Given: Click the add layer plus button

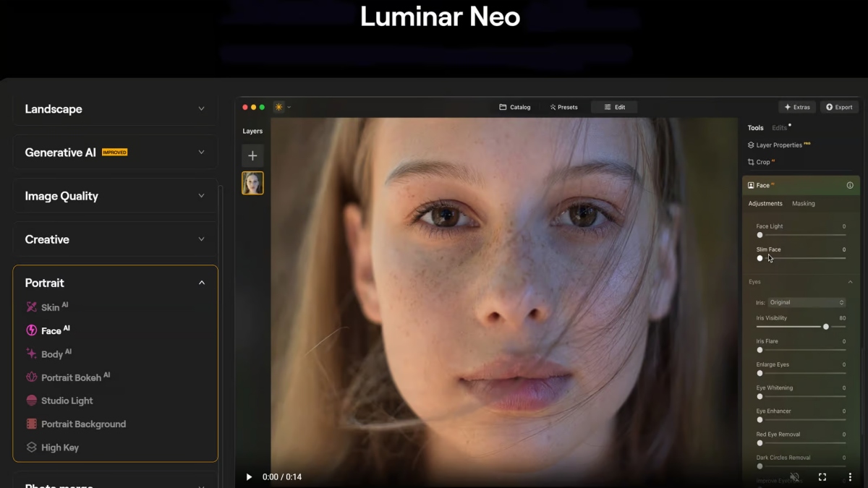Looking at the screenshot, I should pyautogui.click(x=252, y=155).
